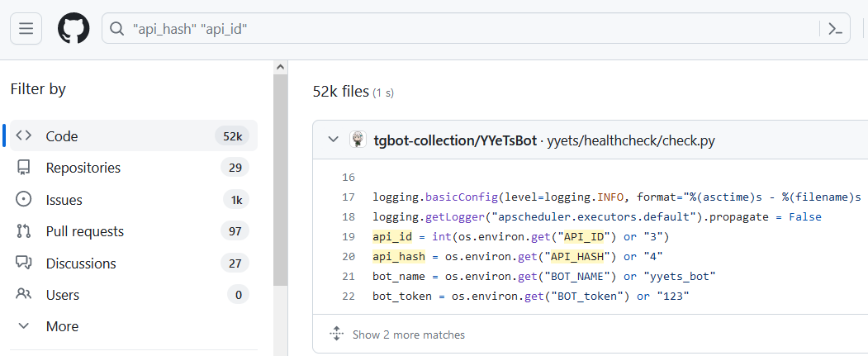Expand the More filters section
This screenshot has height=356, width=868.
pyautogui.click(x=62, y=326)
